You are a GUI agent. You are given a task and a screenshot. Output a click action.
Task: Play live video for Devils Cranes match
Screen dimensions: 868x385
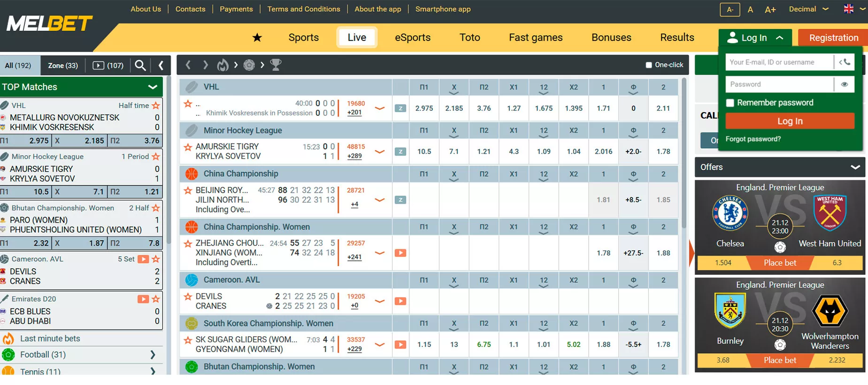click(400, 301)
